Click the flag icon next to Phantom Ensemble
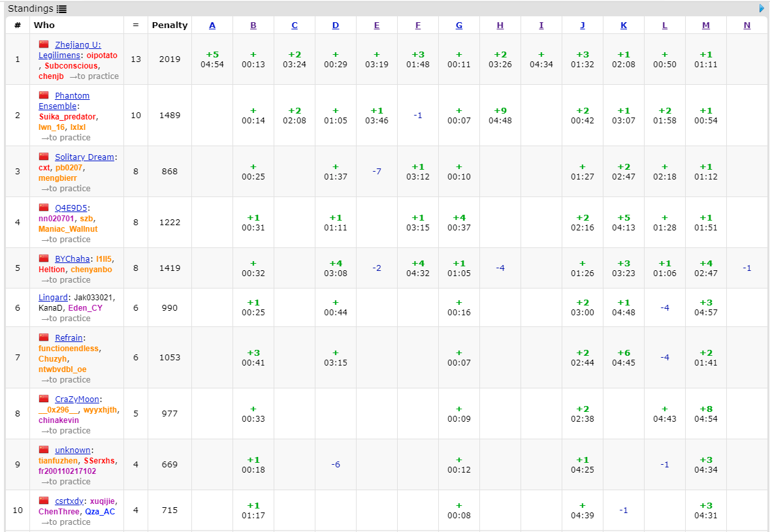The image size is (770, 532). click(44, 95)
